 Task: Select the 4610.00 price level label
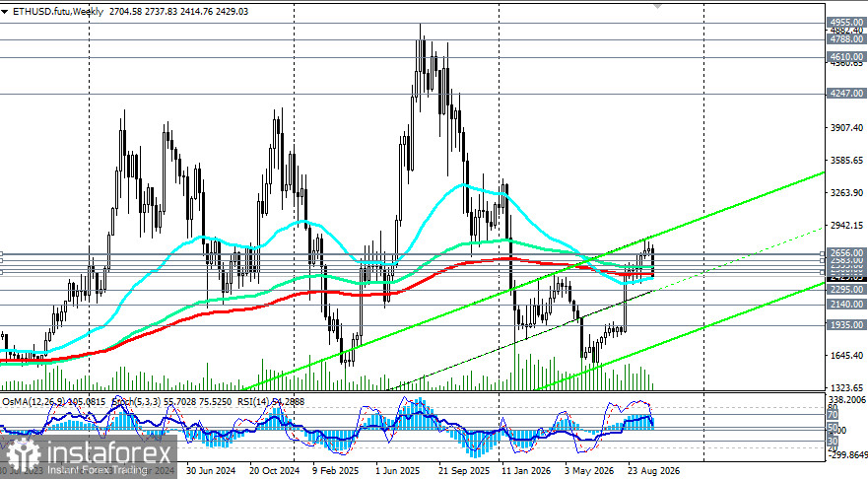pos(846,57)
